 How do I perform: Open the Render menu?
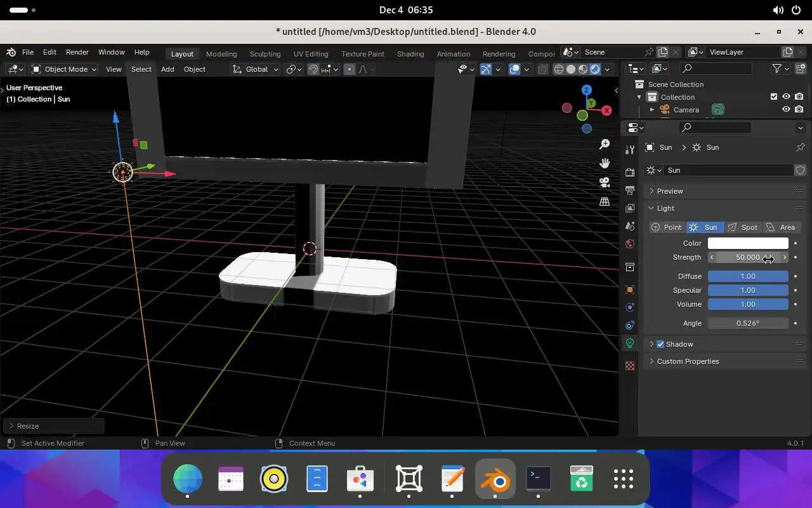tap(77, 52)
